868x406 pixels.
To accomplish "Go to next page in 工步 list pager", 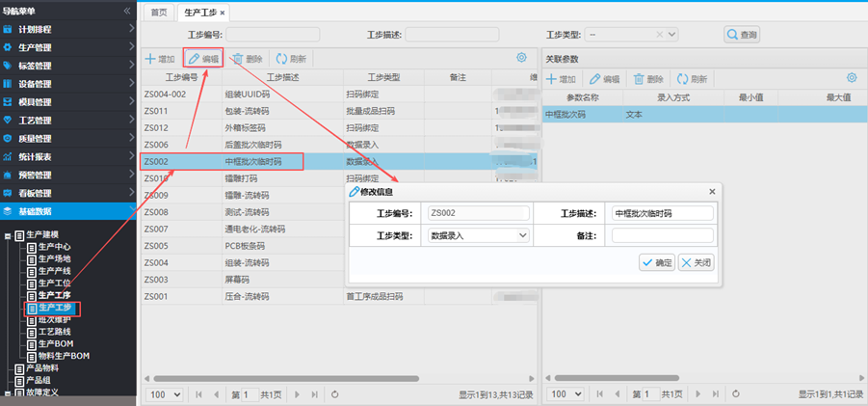I will pyautogui.click(x=298, y=394).
